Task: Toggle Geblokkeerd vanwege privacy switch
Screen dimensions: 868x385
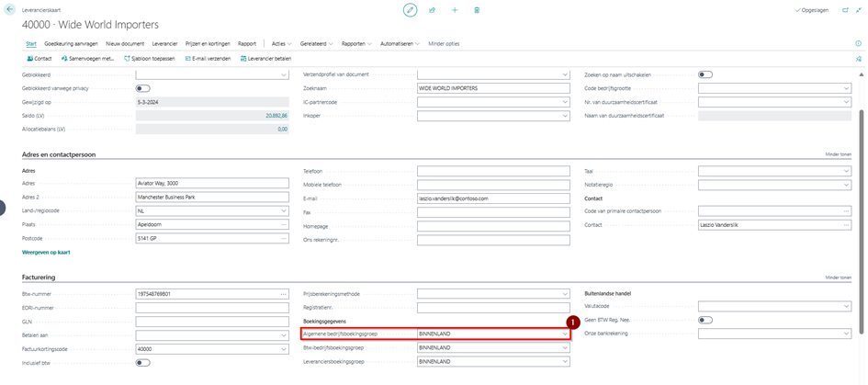Action: coord(142,88)
